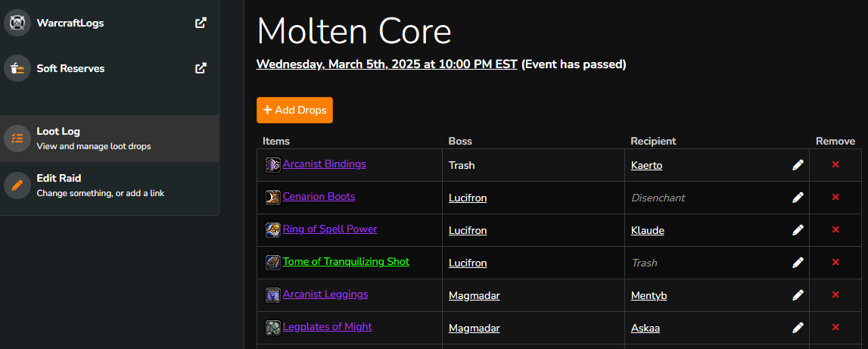This screenshot has width=868, height=349.
Task: Remove Tome of Tranquilizing Shot entry
Action: tap(835, 262)
